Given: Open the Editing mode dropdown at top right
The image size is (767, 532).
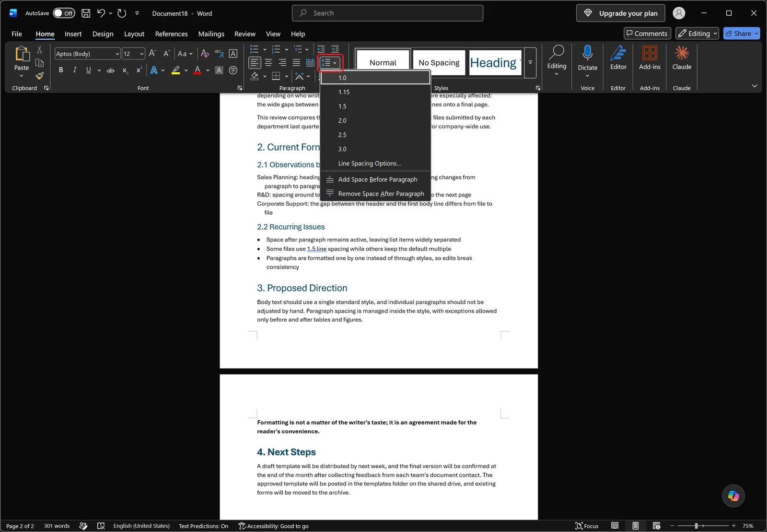Looking at the screenshot, I should (x=697, y=34).
